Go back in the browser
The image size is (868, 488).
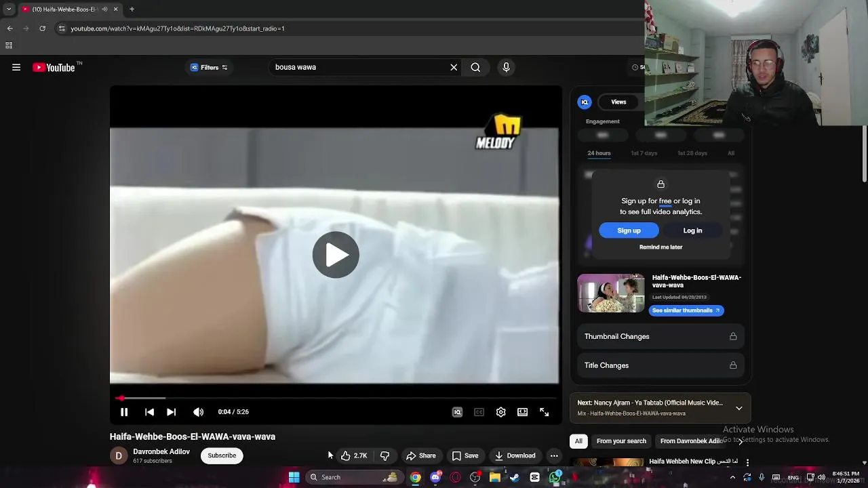[9, 28]
